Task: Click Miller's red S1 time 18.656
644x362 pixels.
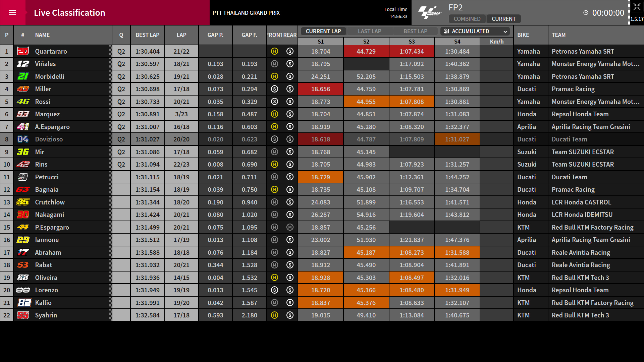Action: pyautogui.click(x=321, y=89)
